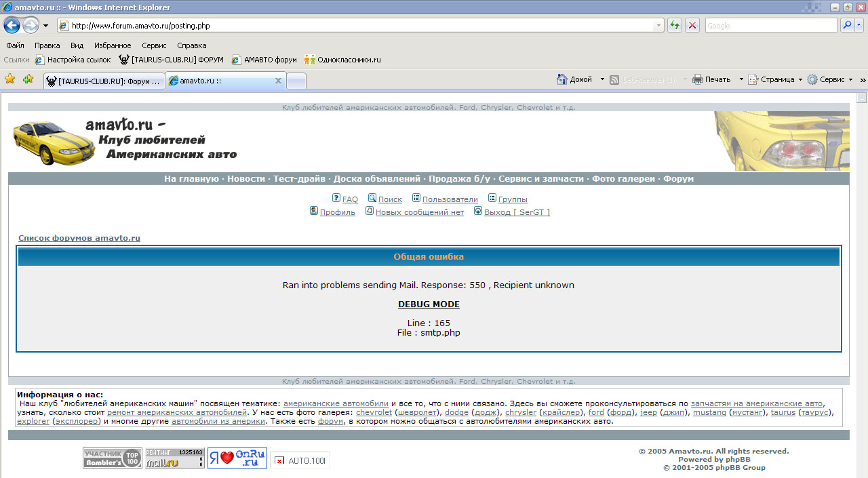Click the FAQ forum link
Viewport: 868px width, 478px height.
pyautogui.click(x=350, y=199)
